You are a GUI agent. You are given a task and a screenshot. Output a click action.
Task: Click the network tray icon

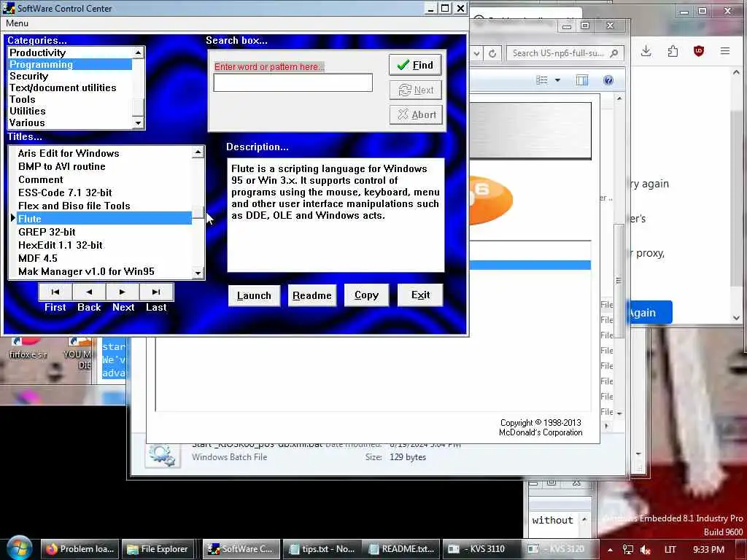click(628, 550)
